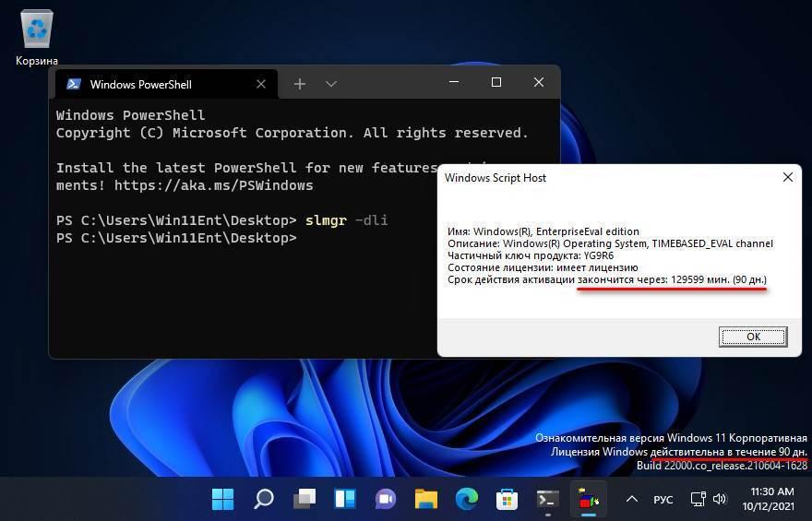
Task: Open the Widgets panel on taskbar
Action: [345, 499]
